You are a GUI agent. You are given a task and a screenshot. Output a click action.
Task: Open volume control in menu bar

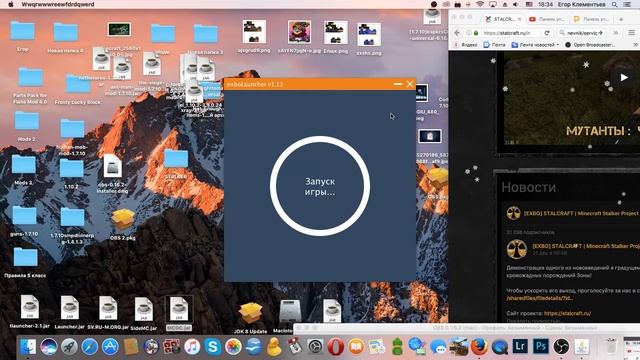point(516,4)
